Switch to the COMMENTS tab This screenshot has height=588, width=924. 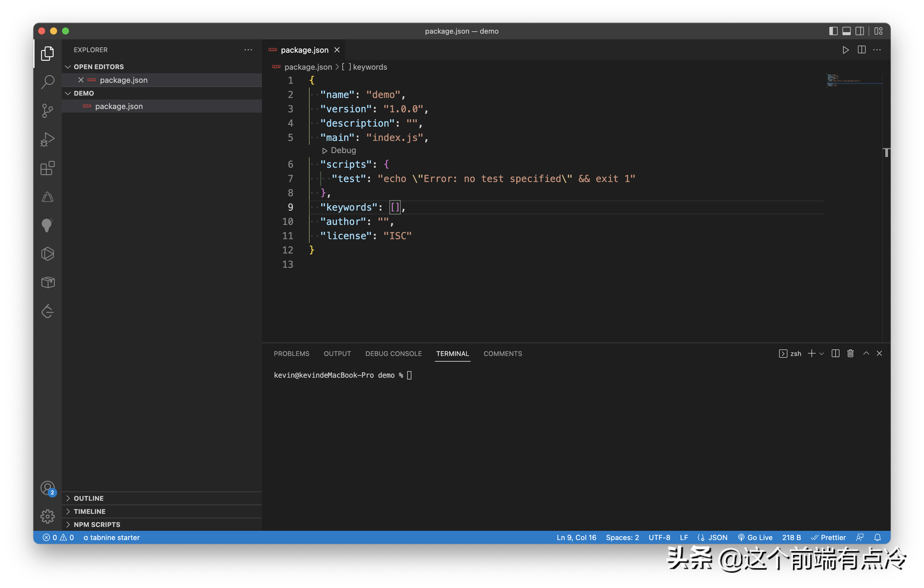(503, 353)
